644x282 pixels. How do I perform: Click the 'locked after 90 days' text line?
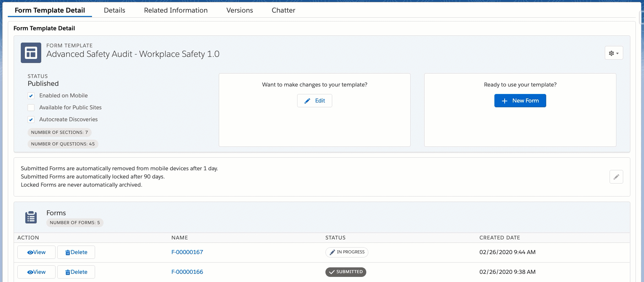[x=93, y=177]
